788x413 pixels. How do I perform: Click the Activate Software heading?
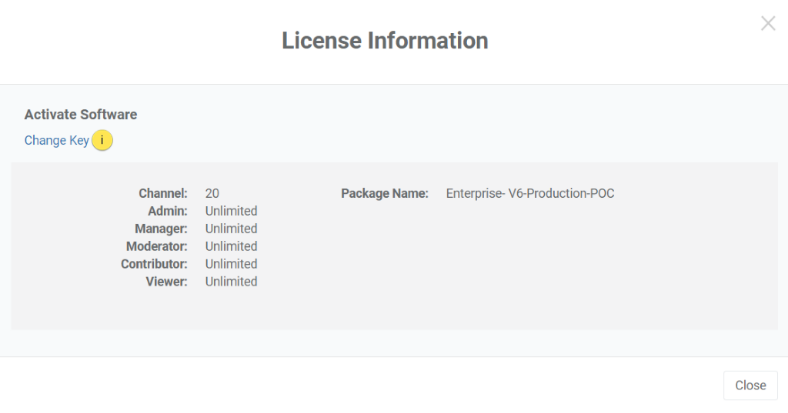tap(81, 115)
